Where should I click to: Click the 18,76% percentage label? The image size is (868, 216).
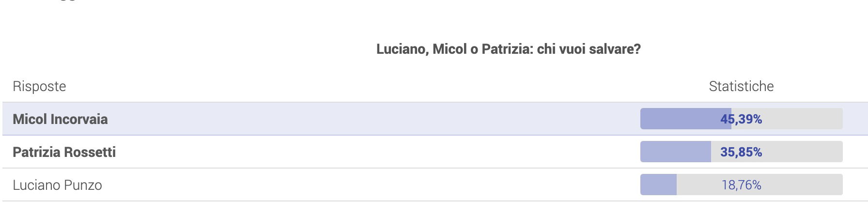(741, 185)
